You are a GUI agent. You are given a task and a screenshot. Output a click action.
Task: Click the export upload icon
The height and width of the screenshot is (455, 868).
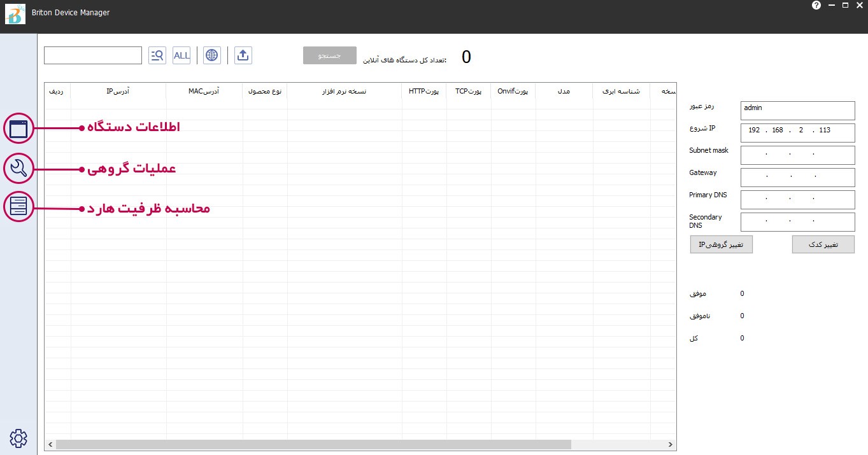pyautogui.click(x=243, y=55)
